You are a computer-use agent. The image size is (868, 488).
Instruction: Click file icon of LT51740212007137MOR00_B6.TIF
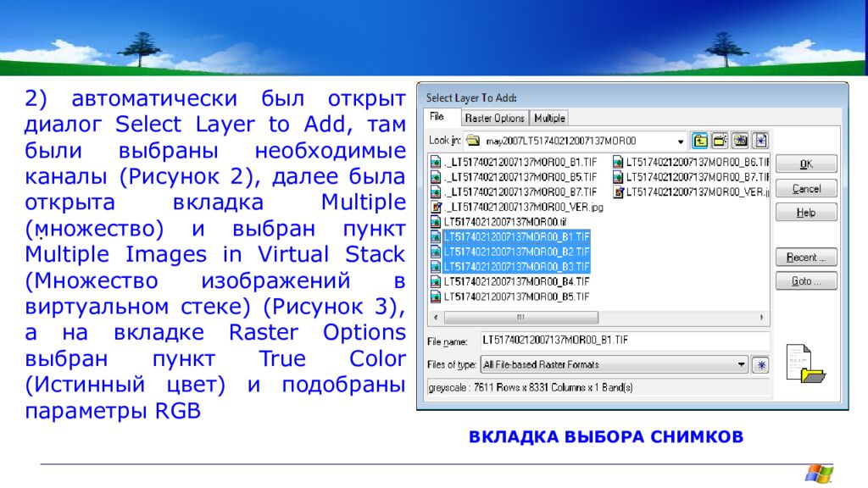pos(619,162)
